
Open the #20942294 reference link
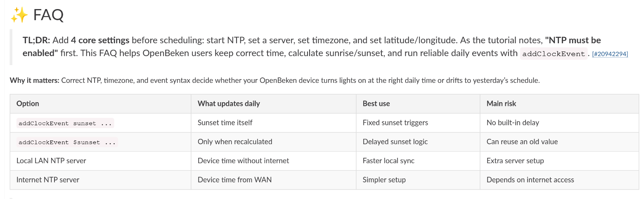point(610,54)
